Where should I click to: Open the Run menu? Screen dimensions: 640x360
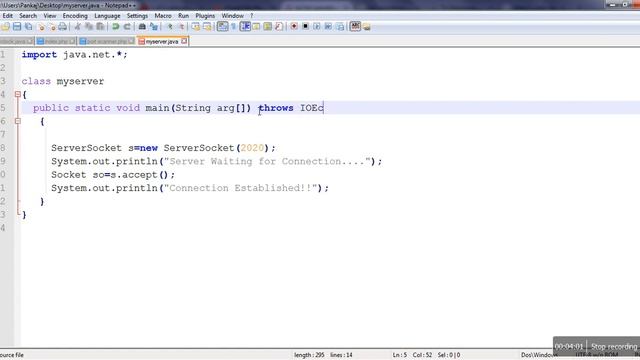click(184, 16)
